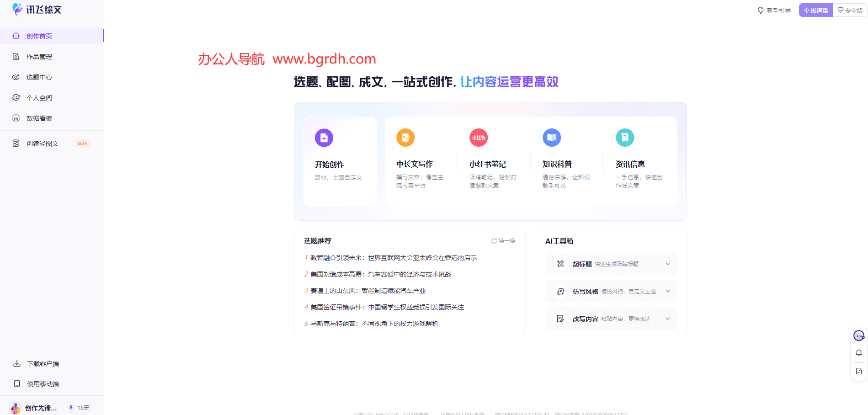Open the 开始创作 card
The width and height of the screenshot is (868, 415).
[340, 161]
